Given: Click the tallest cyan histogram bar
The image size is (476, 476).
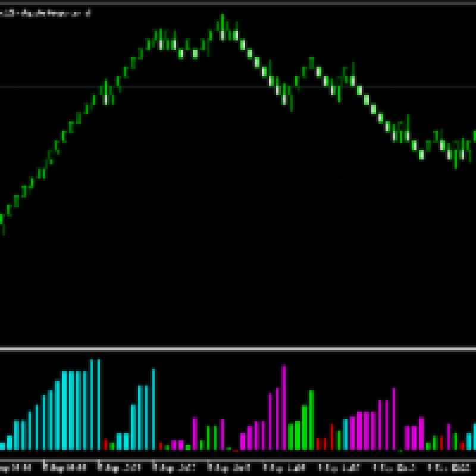Looking at the screenshot, I should tap(92, 405).
